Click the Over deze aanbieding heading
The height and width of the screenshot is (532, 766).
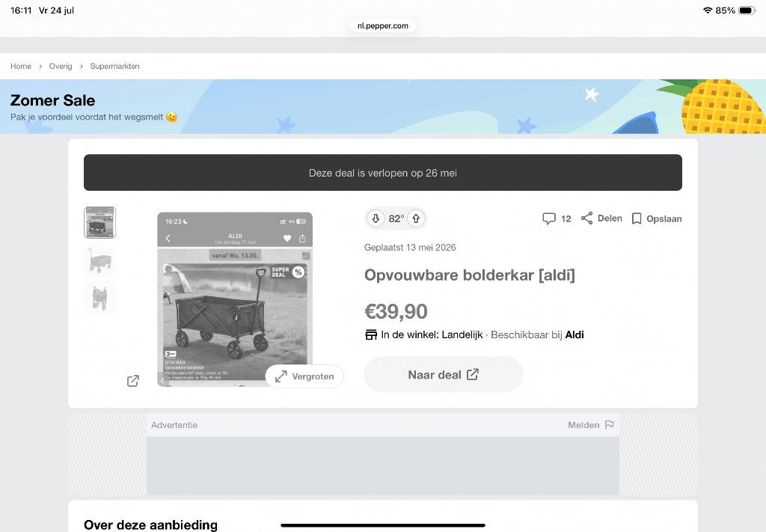151,525
